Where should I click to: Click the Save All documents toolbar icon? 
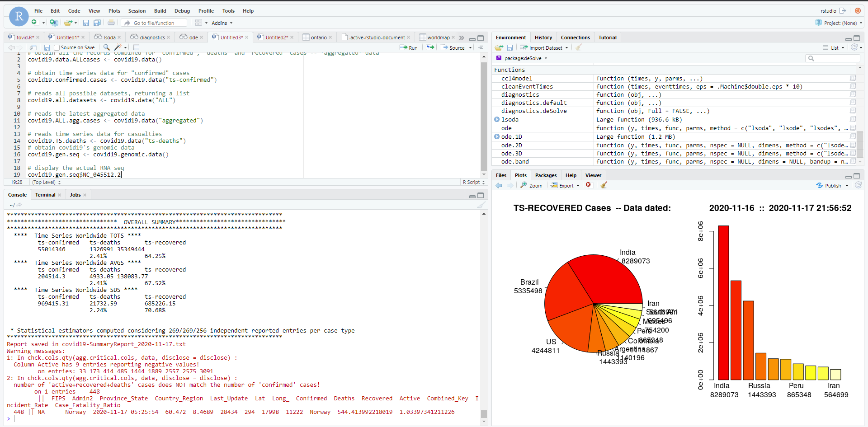pyautogui.click(x=97, y=23)
